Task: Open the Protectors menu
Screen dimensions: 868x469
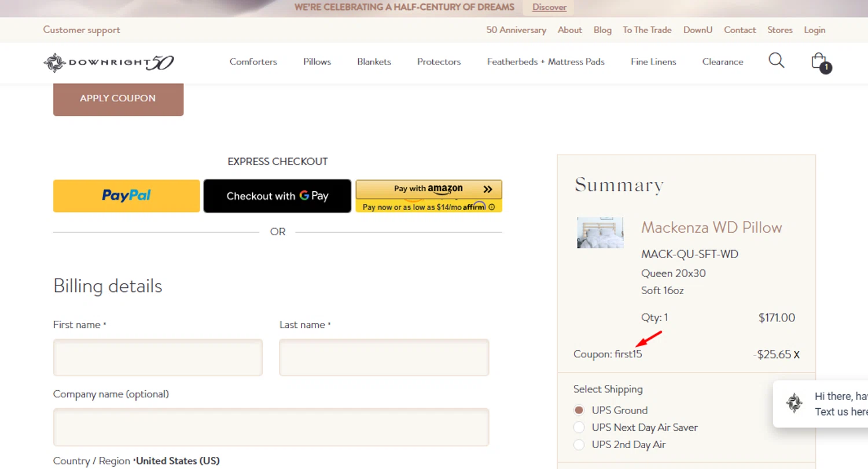Action: click(x=439, y=61)
